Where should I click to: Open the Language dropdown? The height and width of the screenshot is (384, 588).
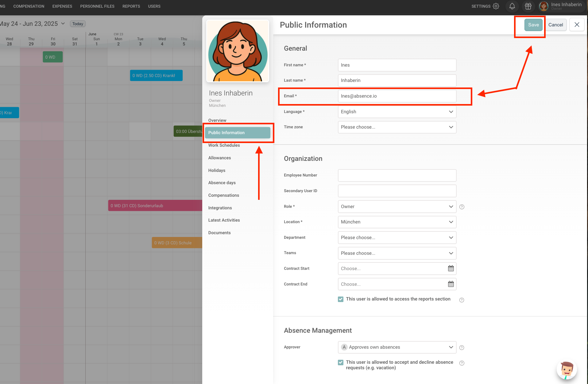[397, 112]
